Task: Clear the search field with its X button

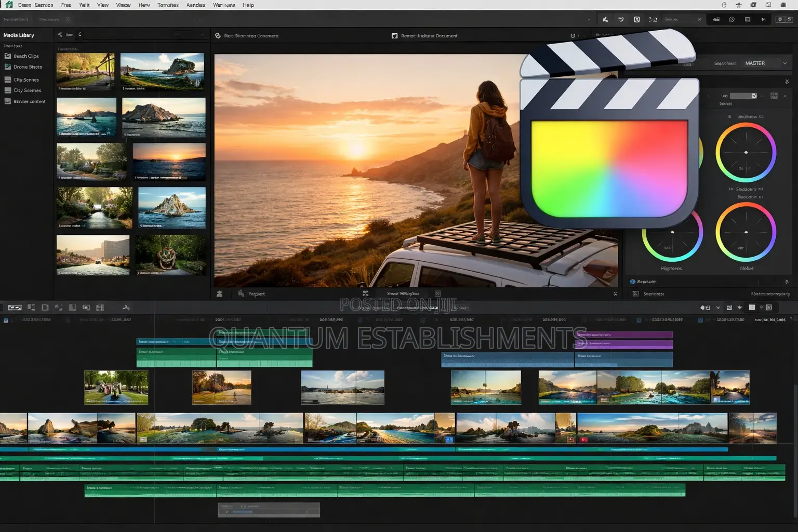Action: (699, 19)
